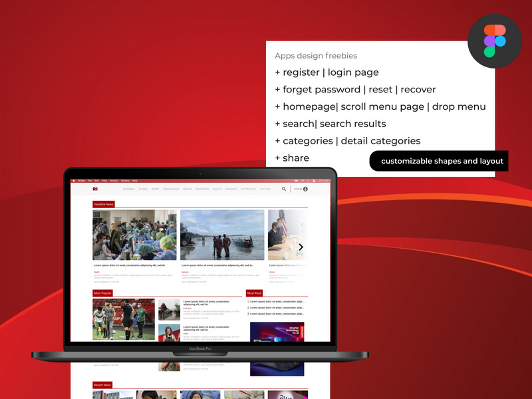Open the BUSINESS navigation link
The width and height of the screenshot is (532, 399).
[231, 189]
